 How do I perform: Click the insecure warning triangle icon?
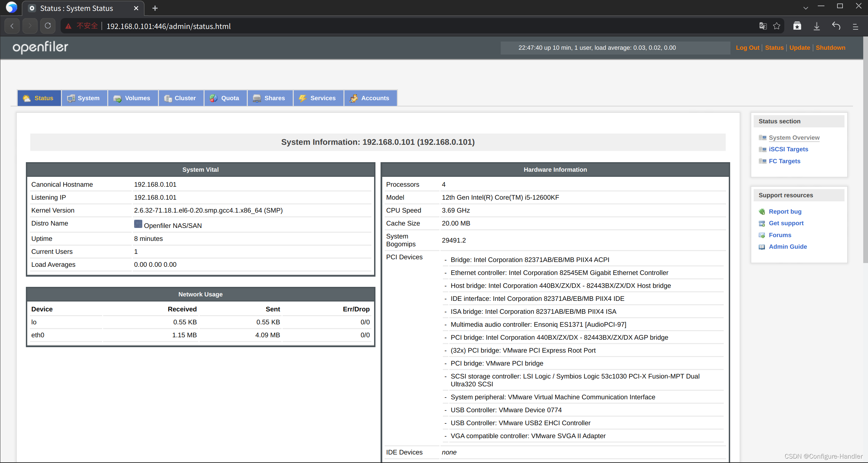[68, 26]
